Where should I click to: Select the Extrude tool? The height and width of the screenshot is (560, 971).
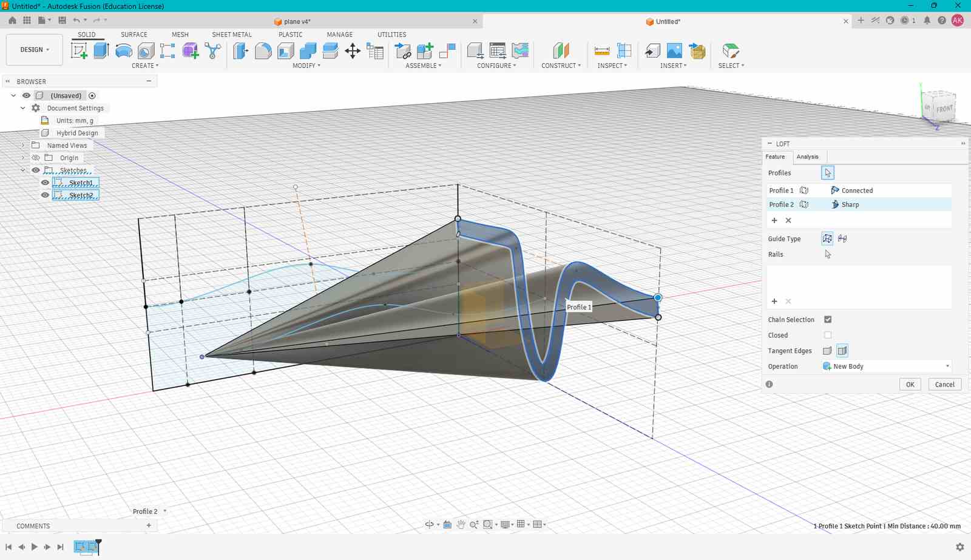click(101, 51)
